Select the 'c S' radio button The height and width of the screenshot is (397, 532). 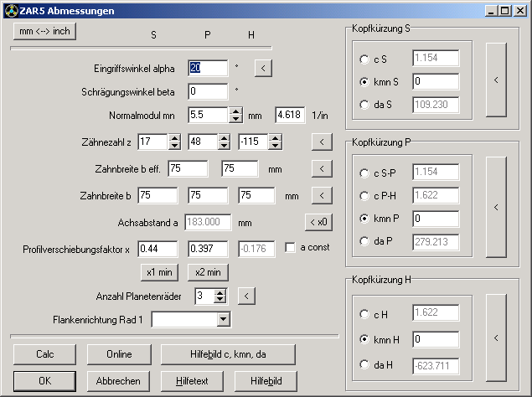(x=364, y=59)
